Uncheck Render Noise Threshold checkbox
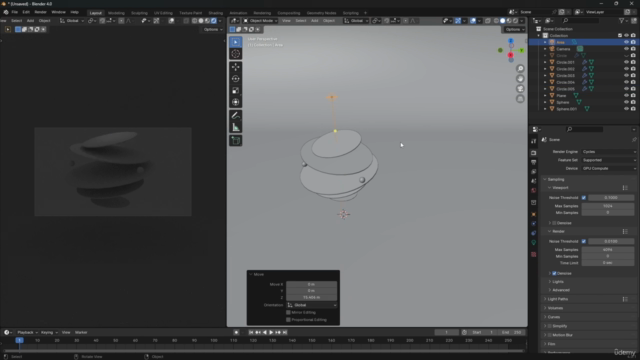This screenshot has height=360, width=640. point(584,241)
